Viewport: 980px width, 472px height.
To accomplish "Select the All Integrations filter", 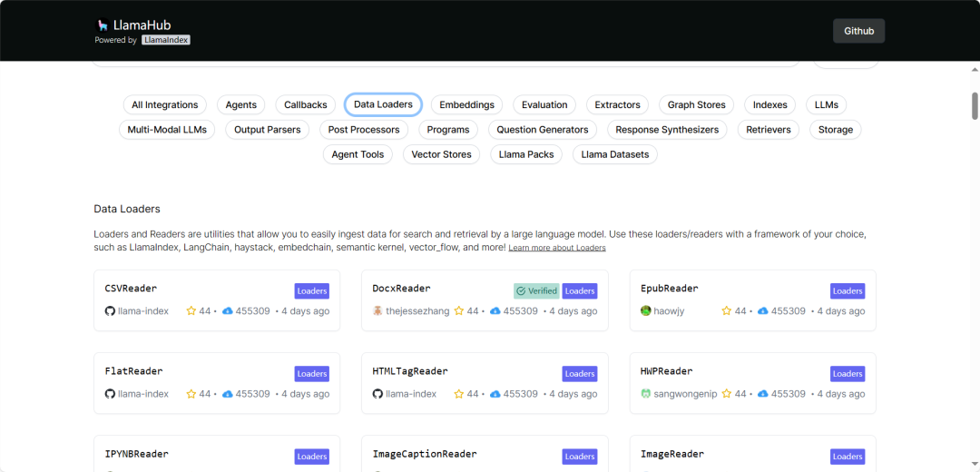I will (x=165, y=104).
